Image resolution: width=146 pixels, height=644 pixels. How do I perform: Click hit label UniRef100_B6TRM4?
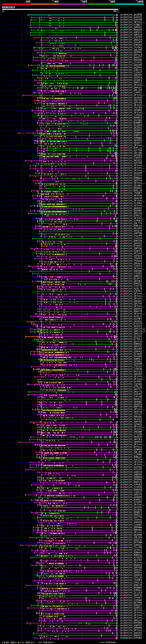pyautogui.click(x=131, y=603)
